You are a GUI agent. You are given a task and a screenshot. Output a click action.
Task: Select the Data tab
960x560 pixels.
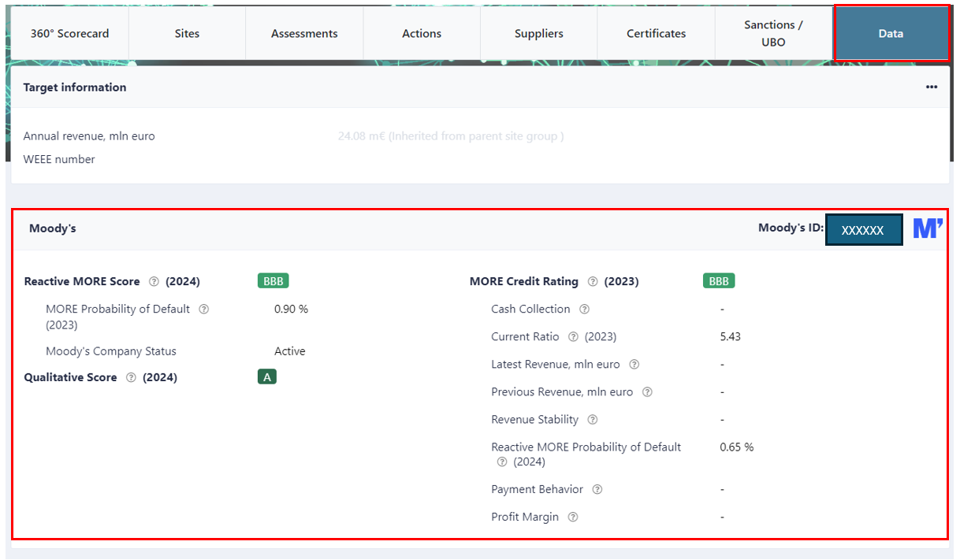point(891,33)
